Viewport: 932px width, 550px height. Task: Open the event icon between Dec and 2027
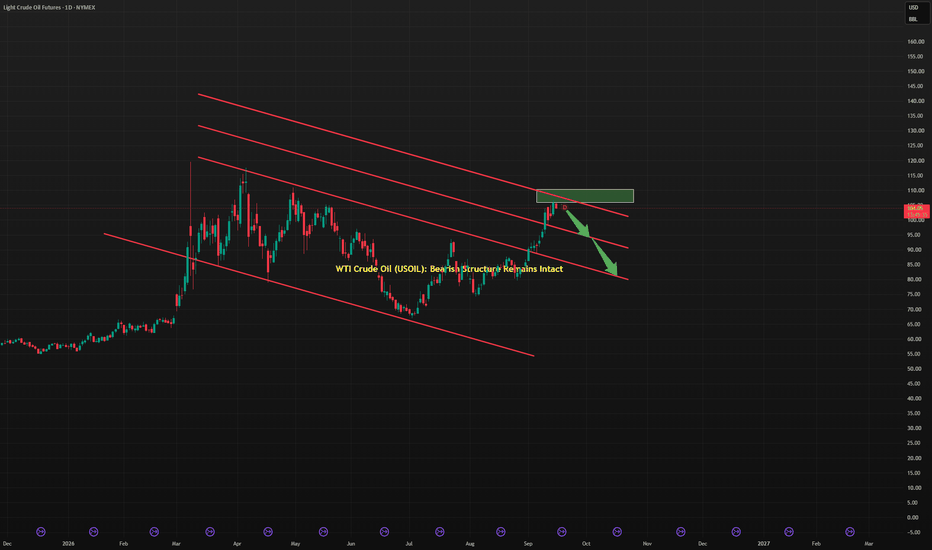[736, 532]
